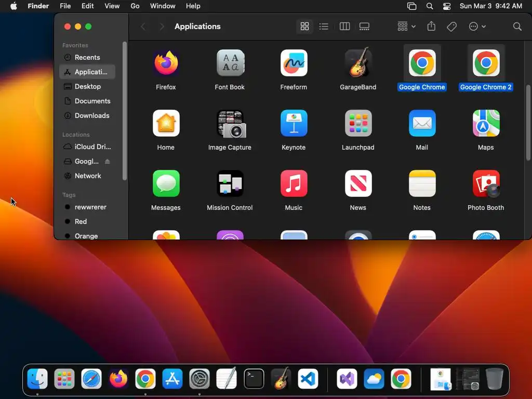The image size is (532, 399).
Task: Open Spotlight search in menu bar
Action: [430, 6]
